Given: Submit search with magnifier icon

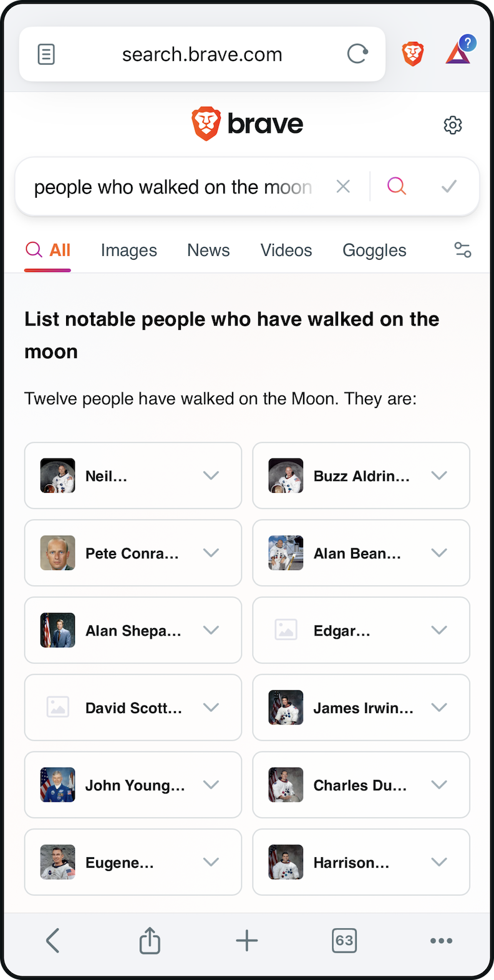Looking at the screenshot, I should 397,187.
